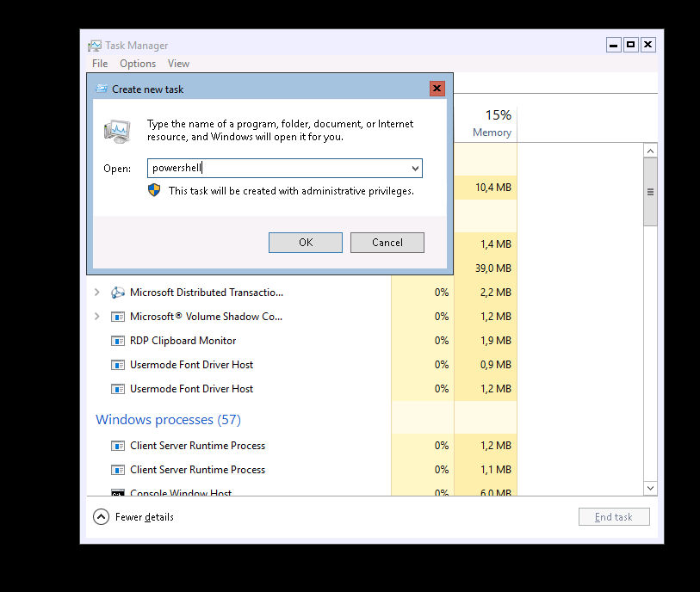The height and width of the screenshot is (592, 700).
Task: Minimize the Task Manager window
Action: pos(613,45)
